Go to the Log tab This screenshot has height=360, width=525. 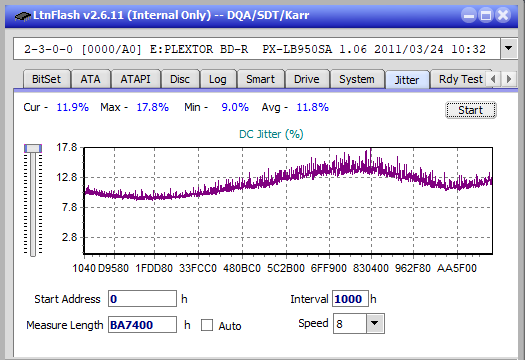(x=218, y=79)
